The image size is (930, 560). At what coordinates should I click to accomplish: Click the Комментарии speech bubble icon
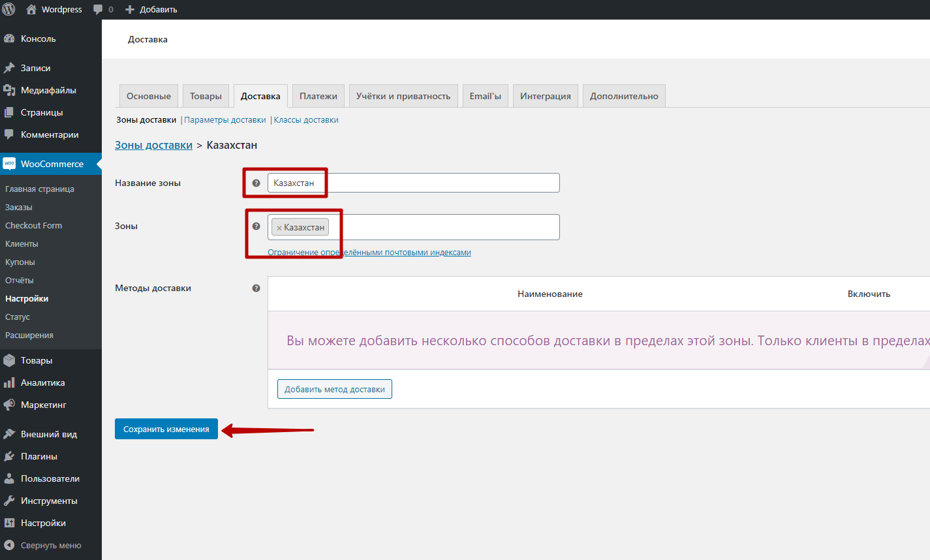coord(9,134)
